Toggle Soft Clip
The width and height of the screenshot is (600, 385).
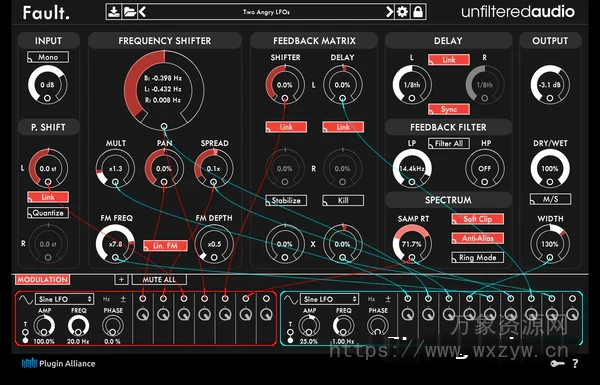[478, 219]
